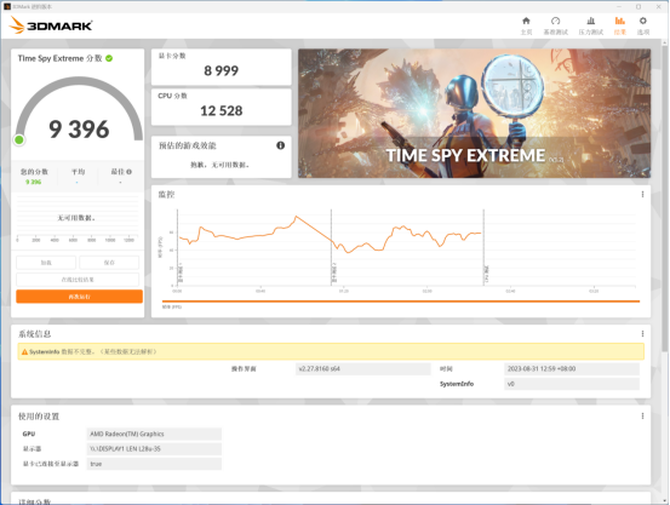This screenshot has width=670, height=505.
Task: Click the middle dashed marker on chart
Action: [331, 247]
